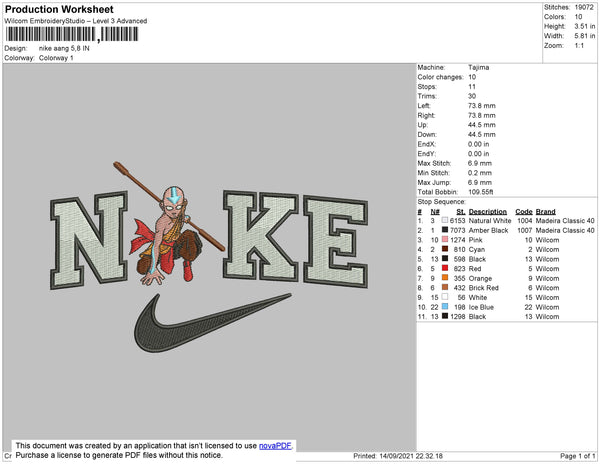The height and width of the screenshot is (464, 600).
Task: Click the Min Stitch value '0.2 mm'
Action: 480,173
